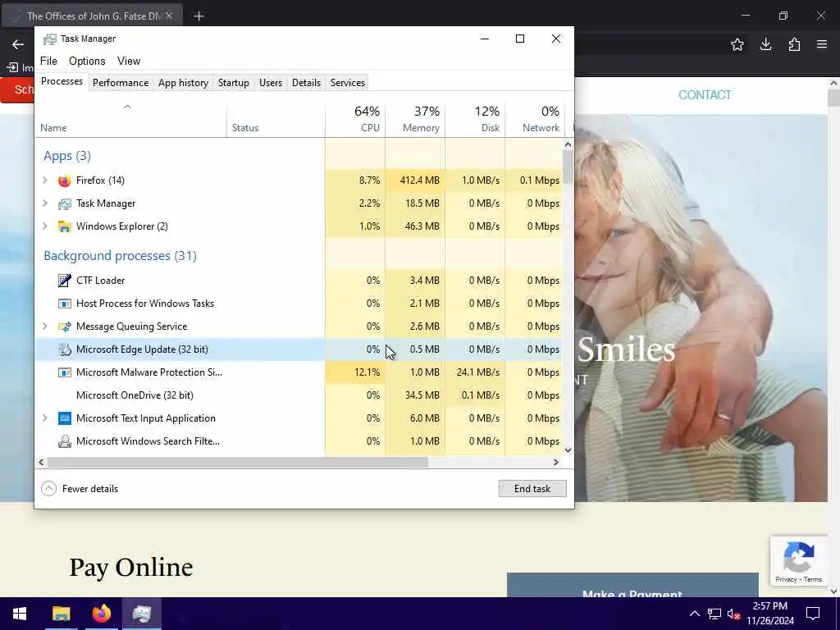The width and height of the screenshot is (840, 630).
Task: Open Firefox downloads arrow icon
Action: click(765, 44)
